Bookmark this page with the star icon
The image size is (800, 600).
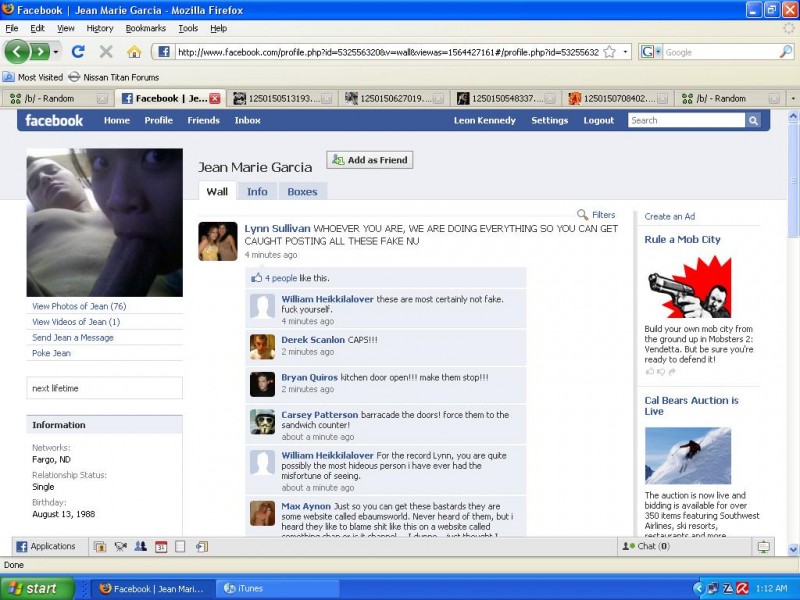click(x=609, y=52)
